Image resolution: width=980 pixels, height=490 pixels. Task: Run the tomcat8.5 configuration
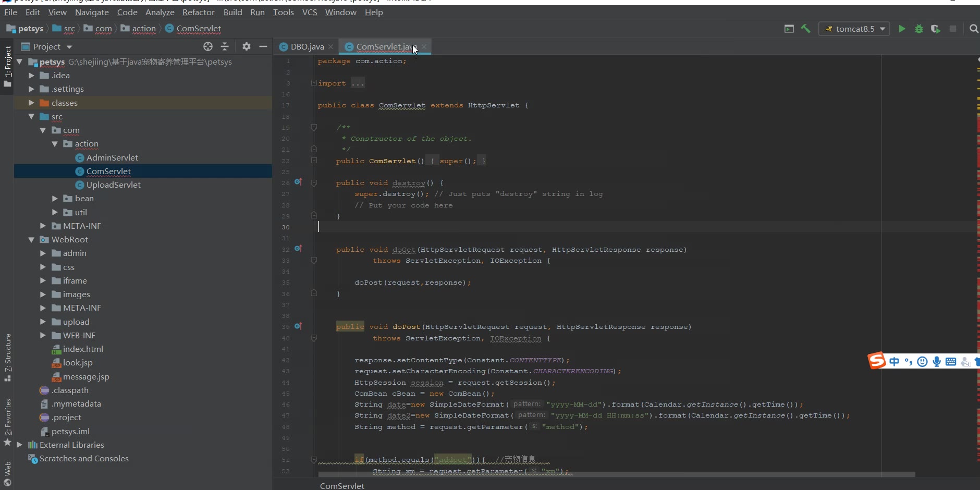pos(902,29)
